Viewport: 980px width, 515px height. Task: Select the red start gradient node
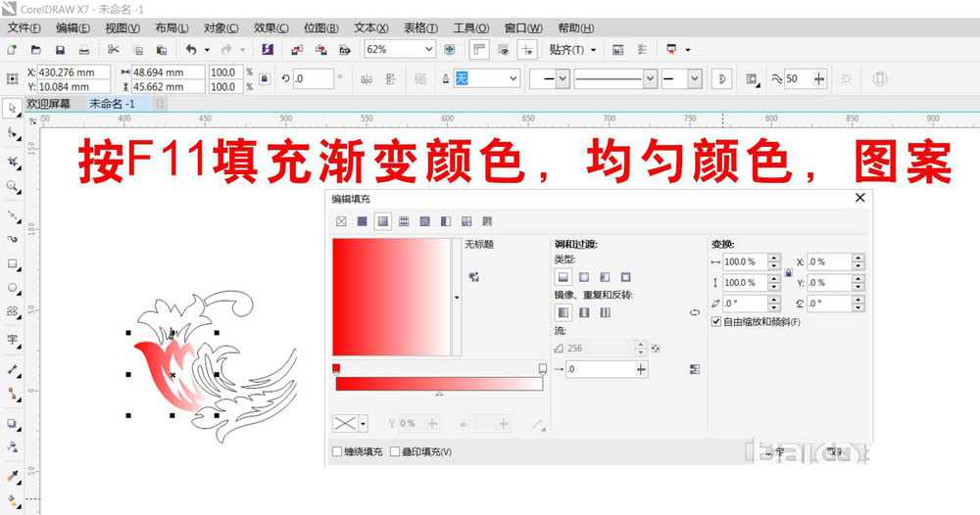336,369
